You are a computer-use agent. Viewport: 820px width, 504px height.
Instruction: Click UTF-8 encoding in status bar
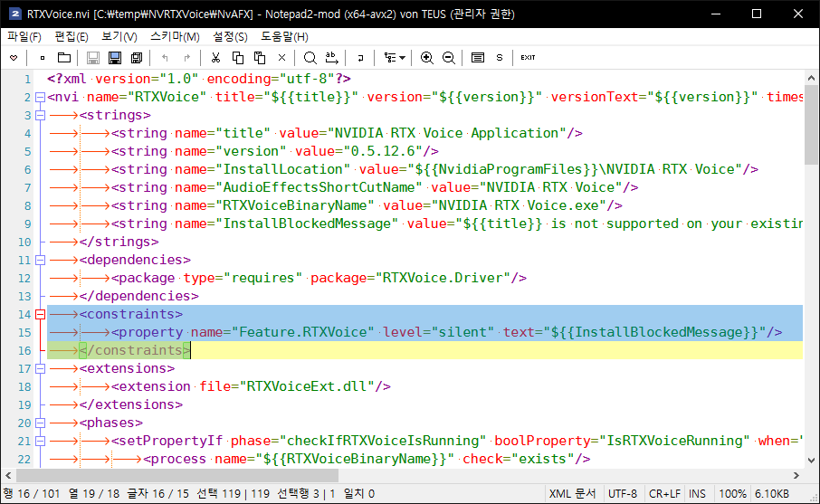point(623,494)
